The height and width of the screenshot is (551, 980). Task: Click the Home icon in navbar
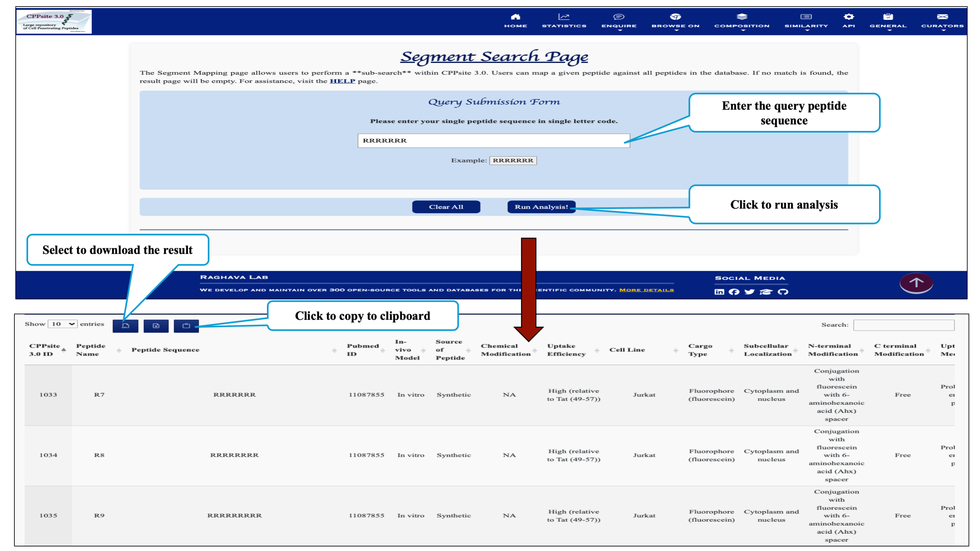pos(515,17)
